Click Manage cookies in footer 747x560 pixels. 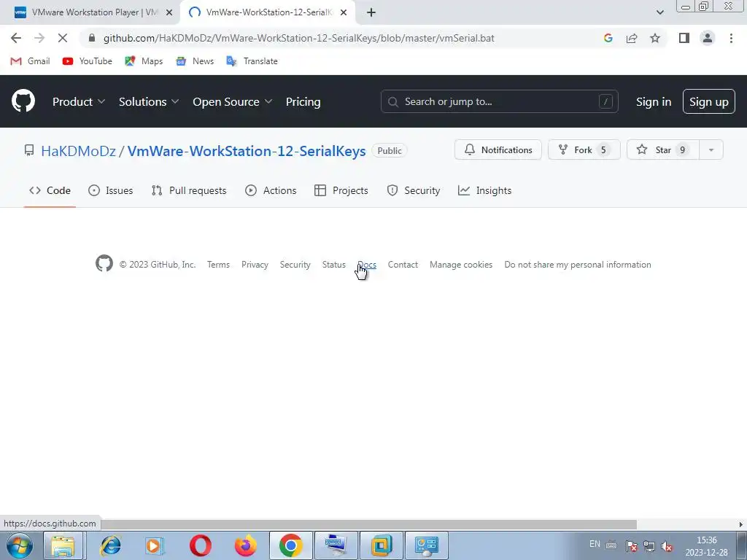pos(461,265)
